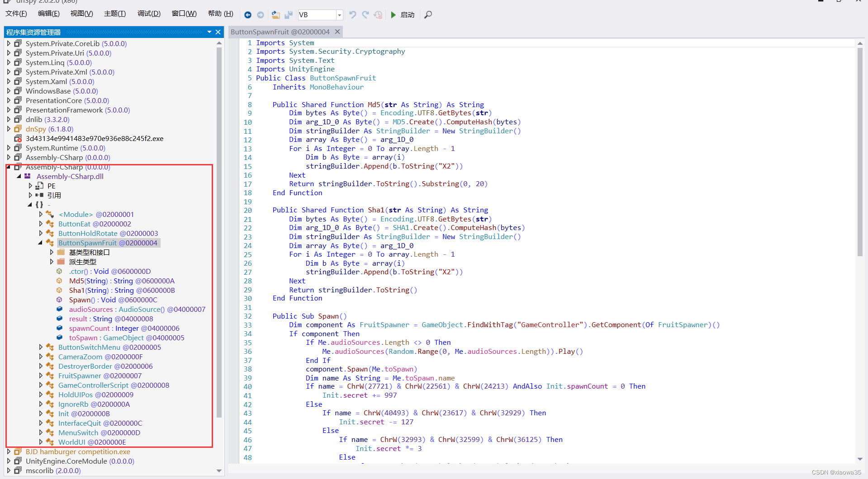The image size is (868, 479).
Task: Click Init.secret reference on line 41
Action: click(x=345, y=395)
